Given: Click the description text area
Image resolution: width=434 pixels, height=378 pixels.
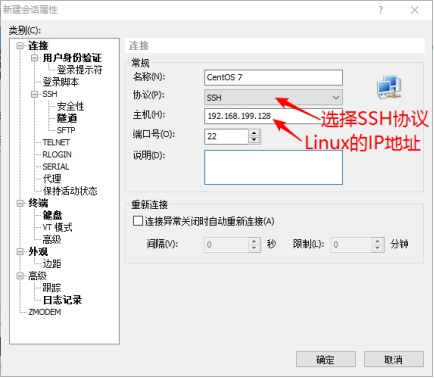Looking at the screenshot, I should click(273, 167).
